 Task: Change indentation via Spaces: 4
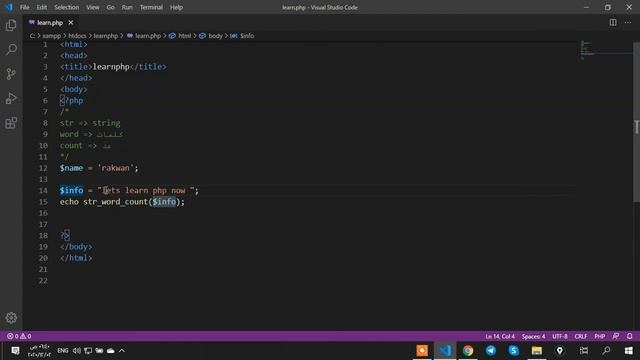533,336
